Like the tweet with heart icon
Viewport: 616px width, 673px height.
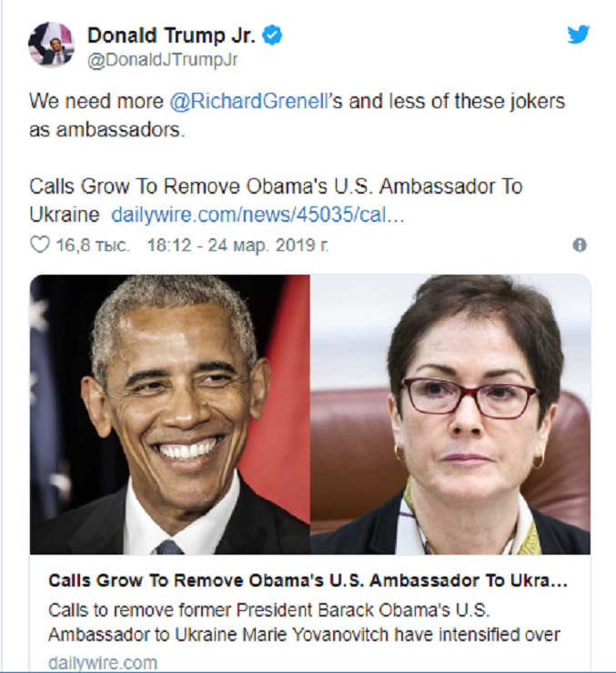39,245
